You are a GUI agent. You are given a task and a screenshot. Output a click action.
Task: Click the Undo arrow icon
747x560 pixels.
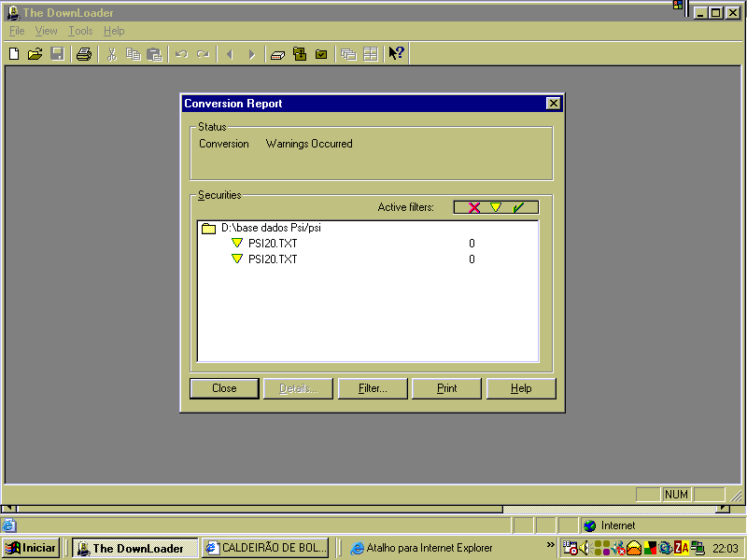point(181,54)
